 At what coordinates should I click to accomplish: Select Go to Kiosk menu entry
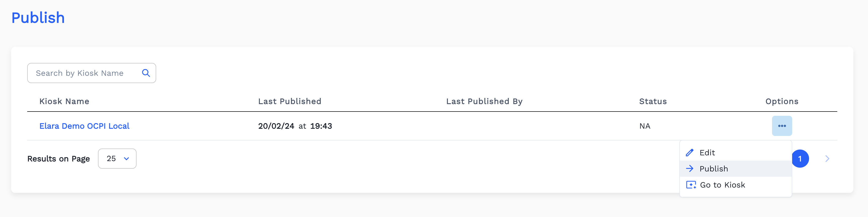[722, 185]
